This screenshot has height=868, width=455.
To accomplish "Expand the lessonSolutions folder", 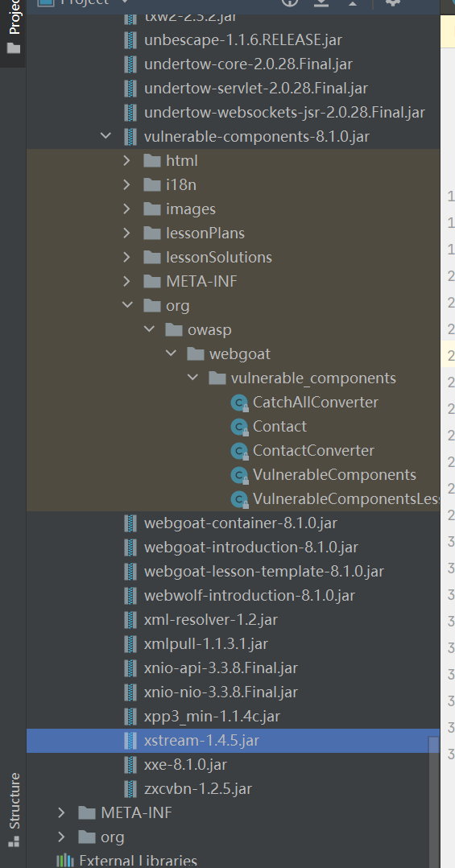I will coord(127,258).
